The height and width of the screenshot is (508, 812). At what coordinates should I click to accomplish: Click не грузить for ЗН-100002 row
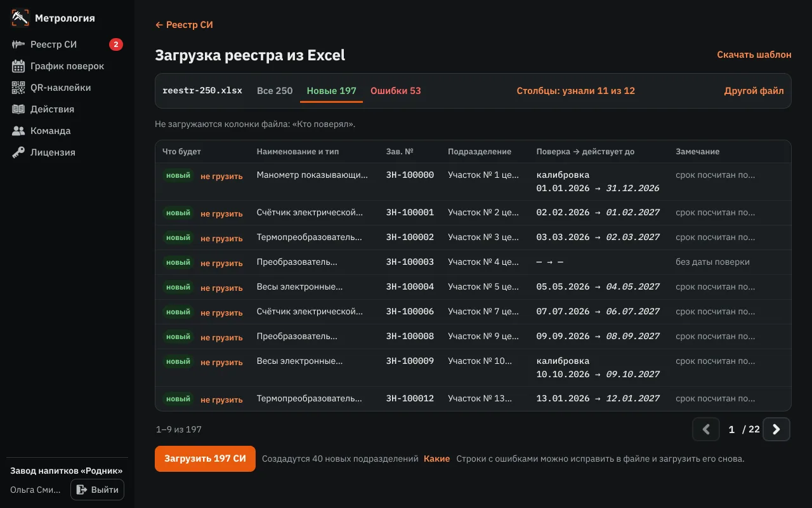click(x=221, y=239)
